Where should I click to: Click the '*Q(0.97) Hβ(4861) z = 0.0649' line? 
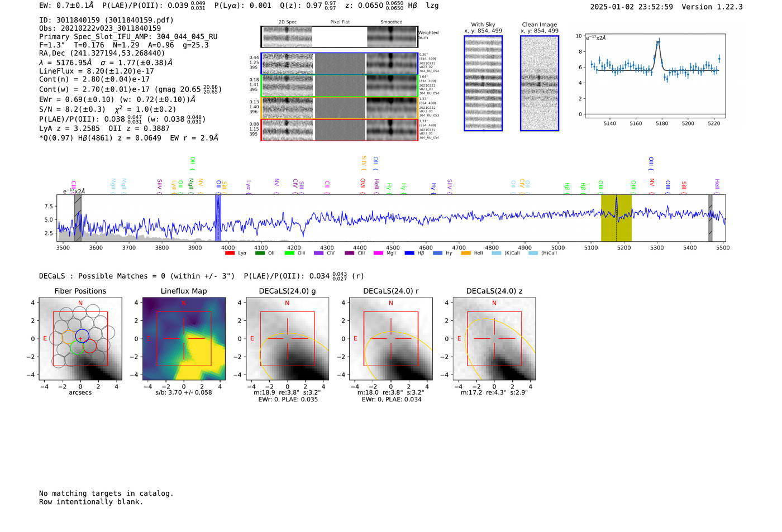pos(100,138)
